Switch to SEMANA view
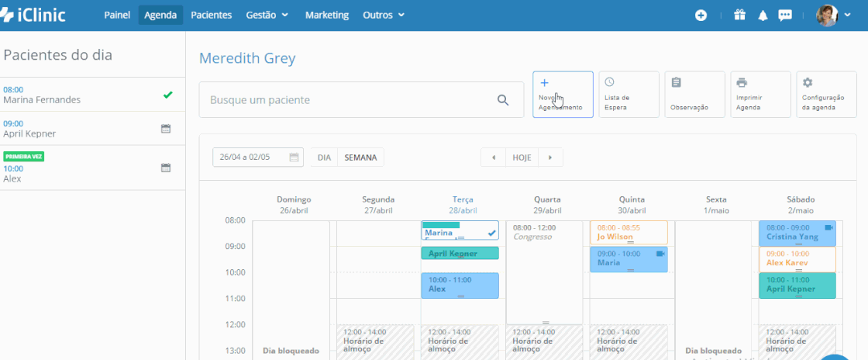 click(360, 157)
